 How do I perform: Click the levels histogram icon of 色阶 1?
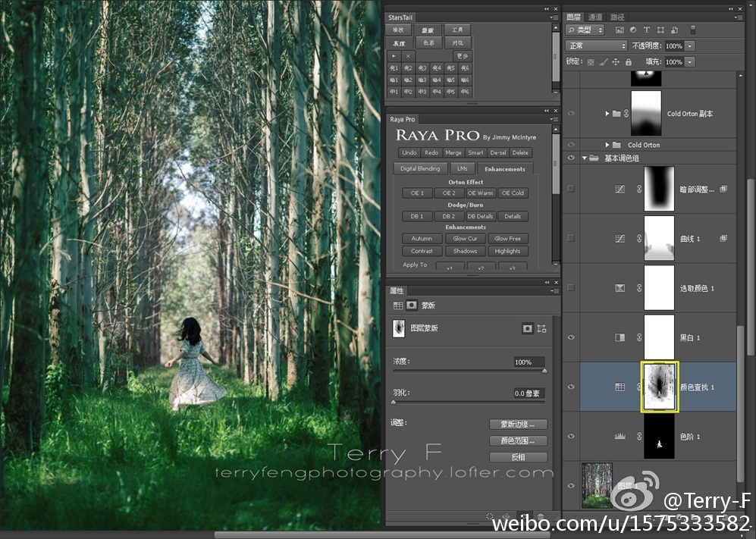[620, 437]
